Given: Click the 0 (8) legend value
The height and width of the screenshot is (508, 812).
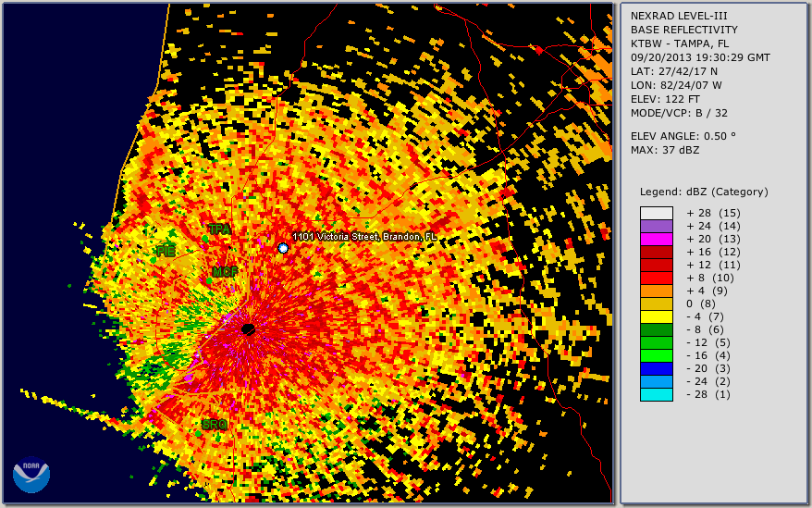Looking at the screenshot, I should click(701, 304).
